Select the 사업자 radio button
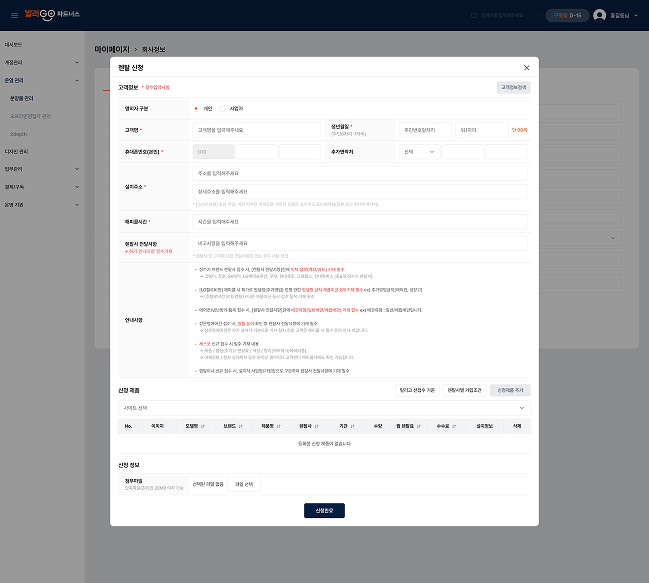This screenshot has height=583, width=649. pos(222,108)
